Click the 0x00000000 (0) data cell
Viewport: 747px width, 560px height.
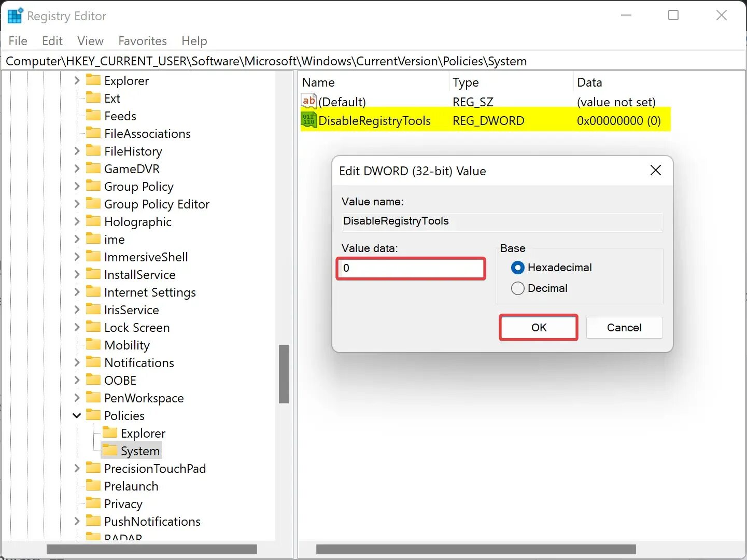coord(618,121)
